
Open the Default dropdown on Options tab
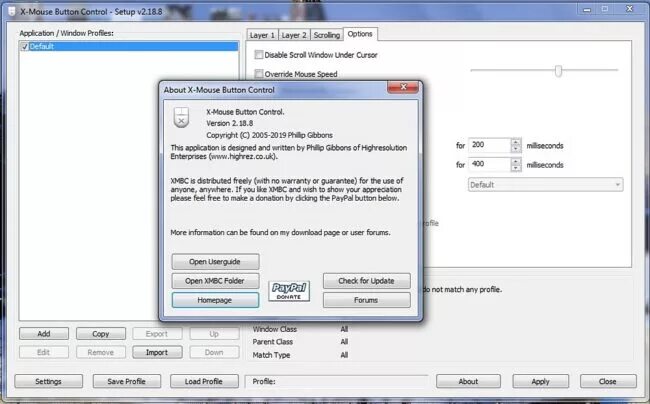[545, 184]
